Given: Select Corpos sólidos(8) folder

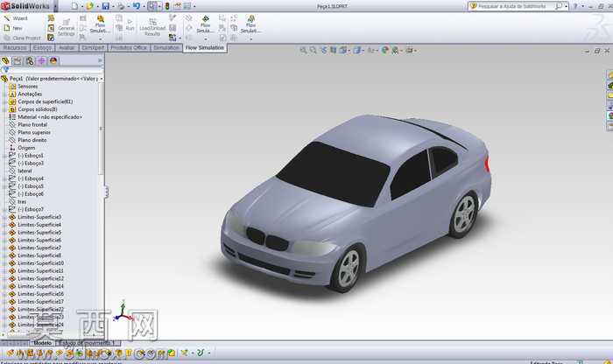Looking at the screenshot, I should [33, 109].
